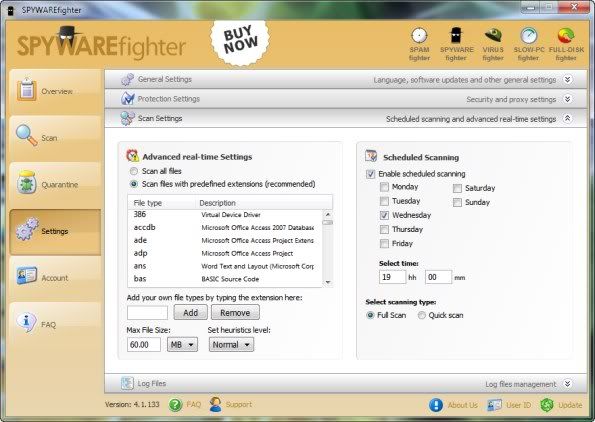This screenshot has height=422, width=595.
Task: Expand the Log Files panel chevron
Action: click(x=567, y=384)
